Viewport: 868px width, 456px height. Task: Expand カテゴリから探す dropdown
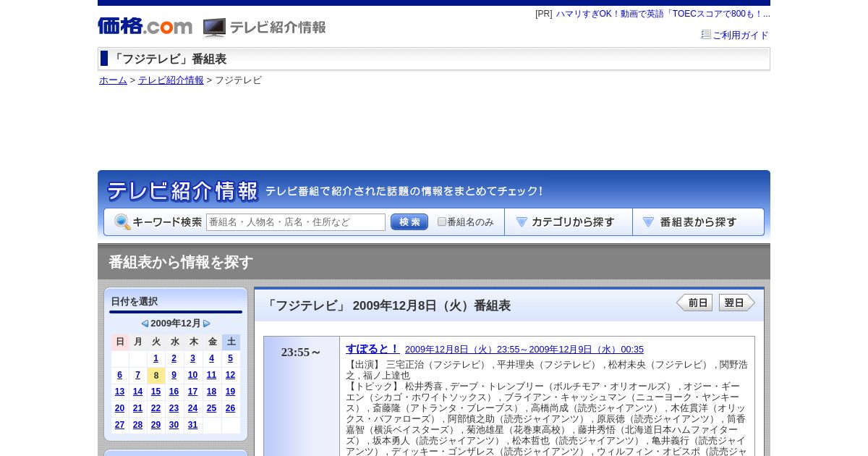pyautogui.click(x=569, y=222)
